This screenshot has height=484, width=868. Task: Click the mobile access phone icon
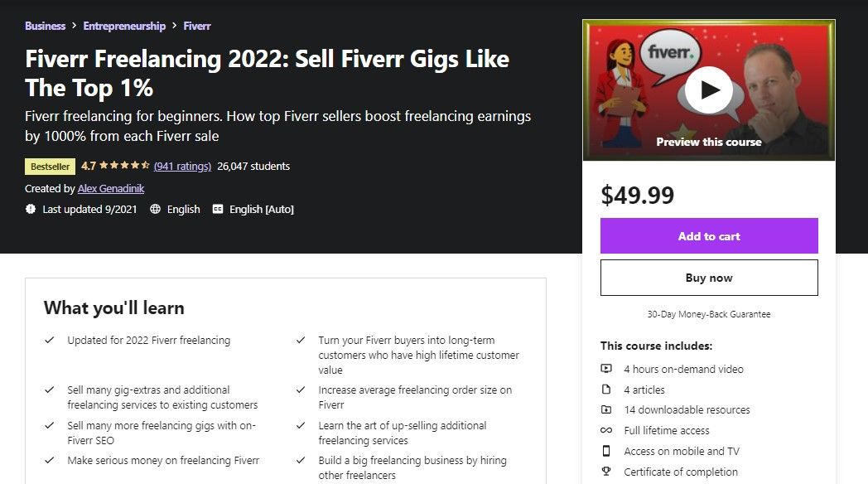[606, 452]
